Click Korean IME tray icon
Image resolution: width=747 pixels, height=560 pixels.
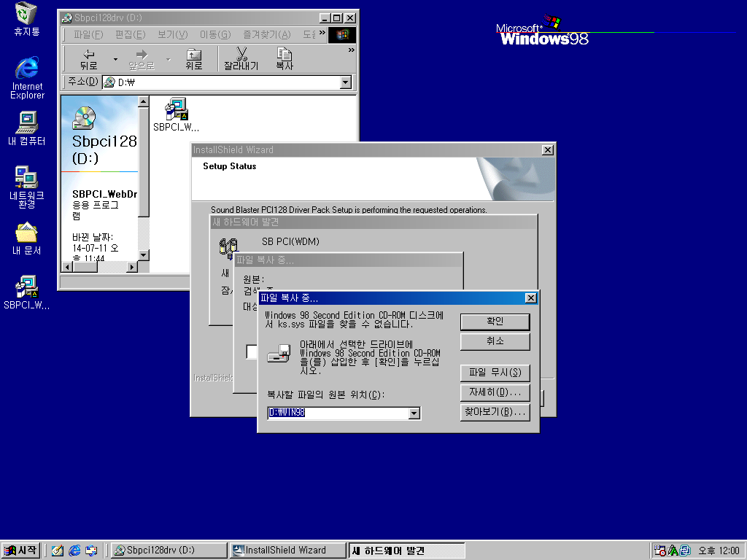(673, 551)
